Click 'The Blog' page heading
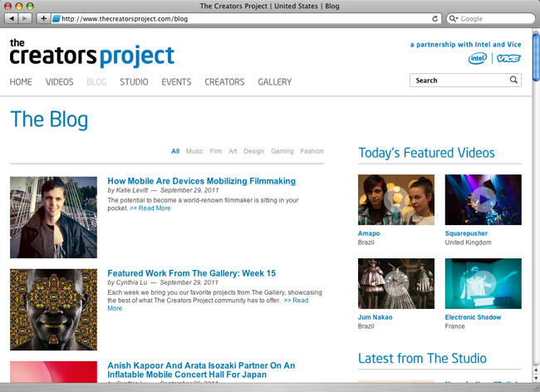 tap(49, 120)
